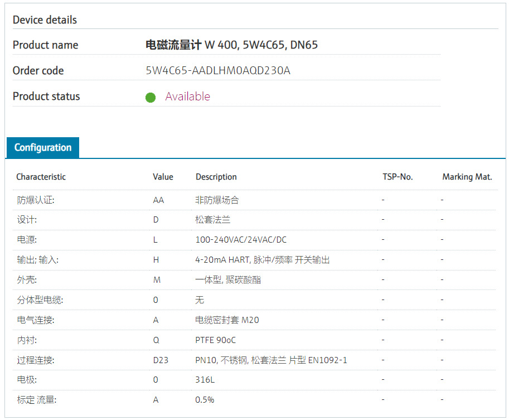Click the Value column header
509x420 pixels.
click(x=163, y=177)
